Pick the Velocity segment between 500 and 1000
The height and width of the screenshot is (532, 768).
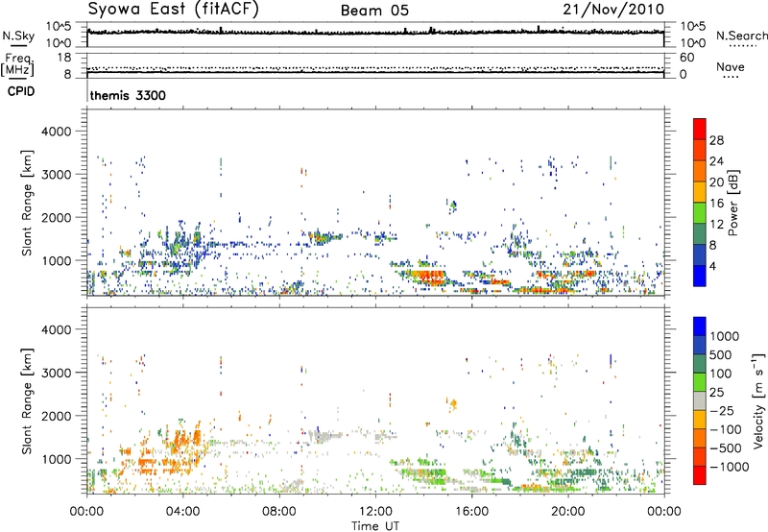[700, 345]
